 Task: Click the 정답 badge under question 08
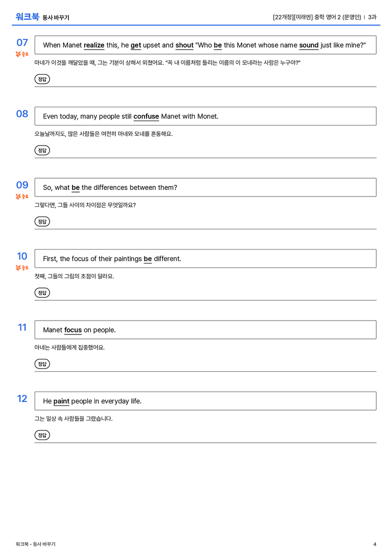[x=42, y=150]
